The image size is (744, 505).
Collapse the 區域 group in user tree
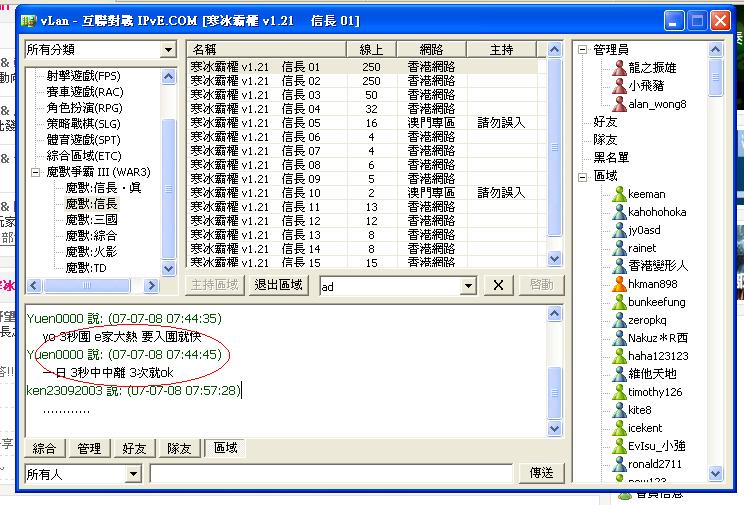pyautogui.click(x=583, y=177)
